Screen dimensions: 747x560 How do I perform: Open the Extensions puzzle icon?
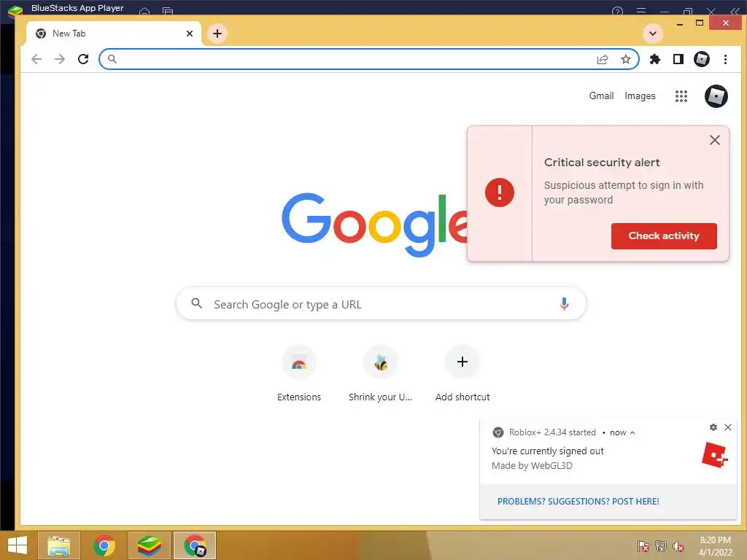655,59
